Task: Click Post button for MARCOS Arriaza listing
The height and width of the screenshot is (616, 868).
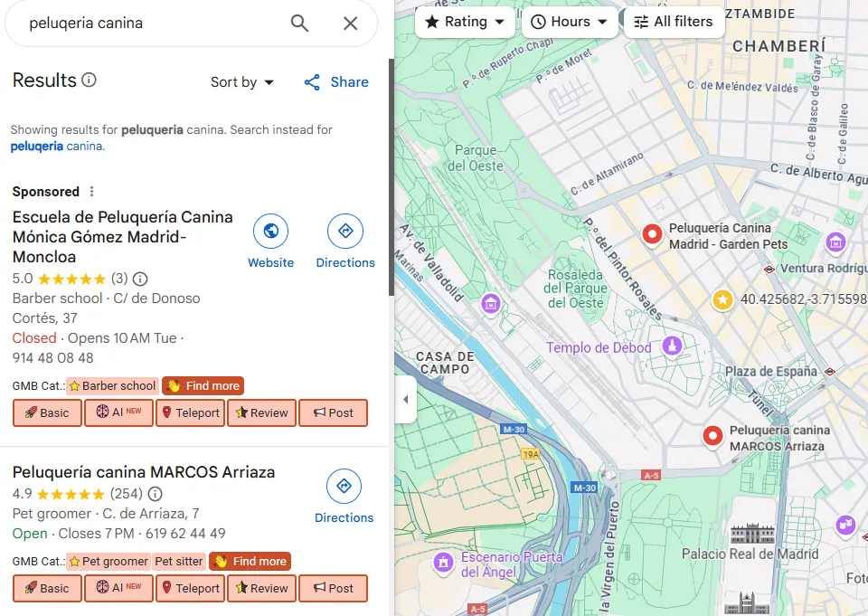Action: (334, 588)
